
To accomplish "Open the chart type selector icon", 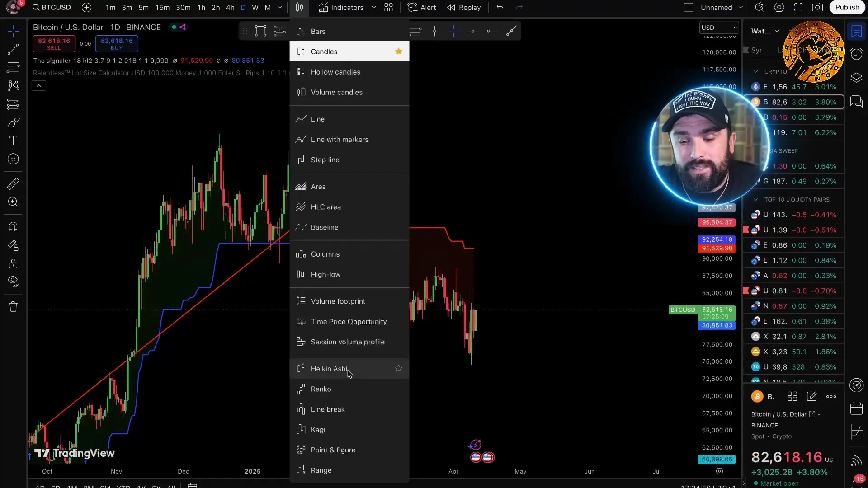I will coord(299,7).
